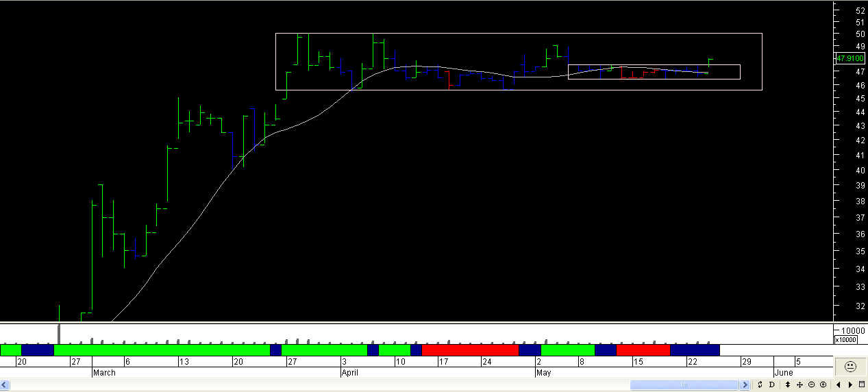Zoom out with the minus magnifier icon

coord(811,384)
